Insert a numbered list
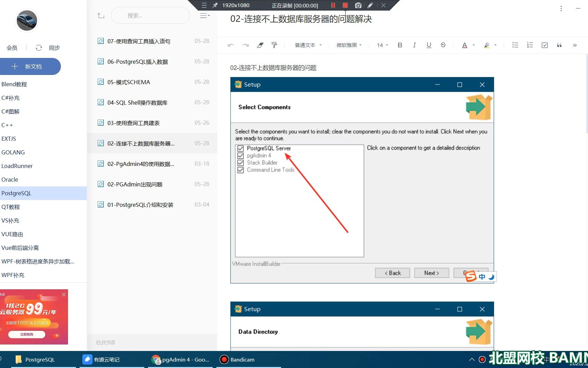This screenshot has height=368, width=588. 530,45
